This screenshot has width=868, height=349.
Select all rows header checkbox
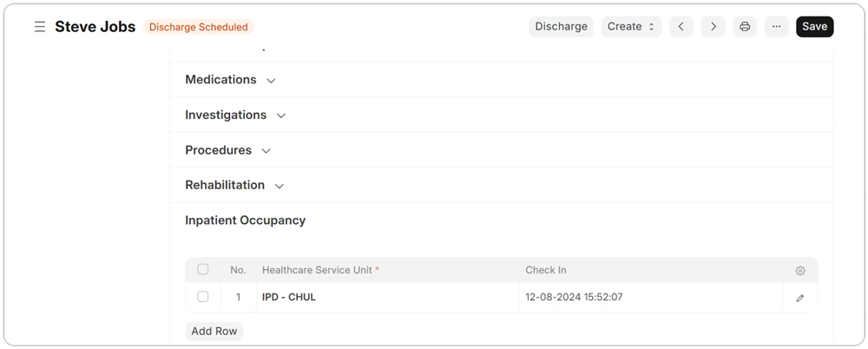point(203,269)
